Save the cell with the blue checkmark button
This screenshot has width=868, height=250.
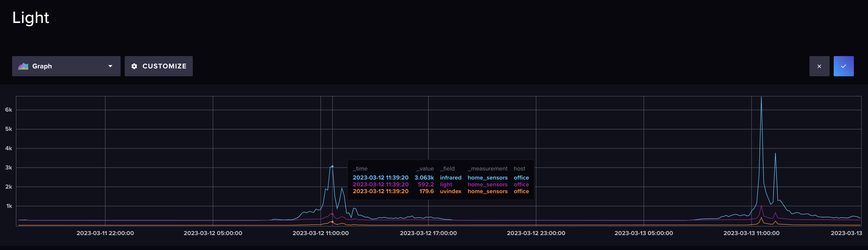point(844,66)
